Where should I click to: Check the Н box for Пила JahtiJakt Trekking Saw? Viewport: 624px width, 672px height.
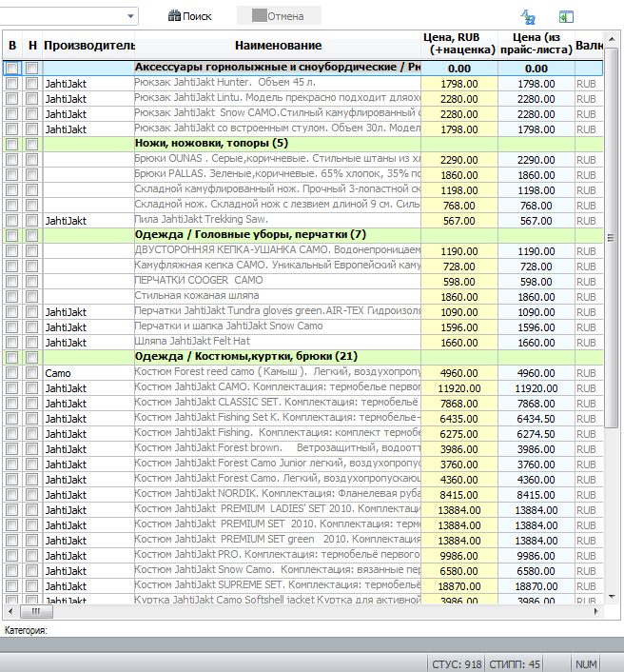click(31, 220)
